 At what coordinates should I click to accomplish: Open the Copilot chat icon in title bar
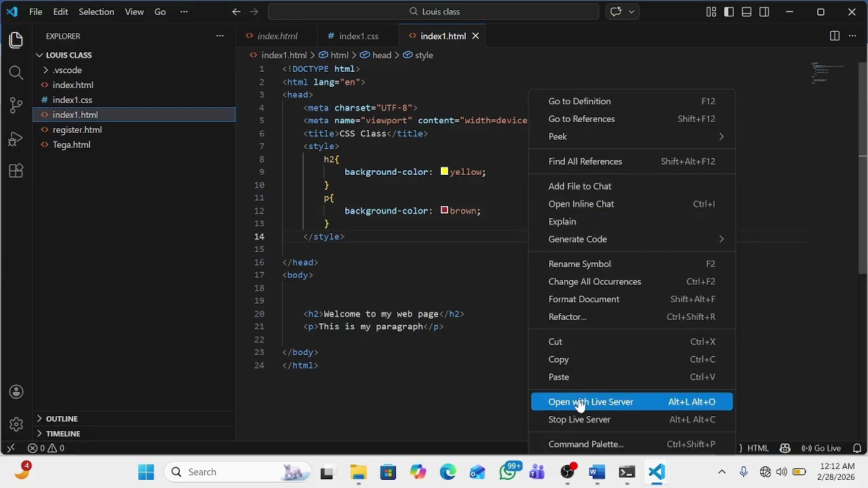pyautogui.click(x=616, y=12)
